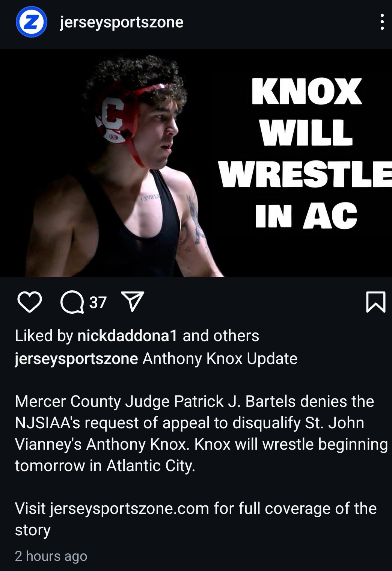Like the post with the heart icon
This screenshot has height=571, width=392.
pos(30,302)
